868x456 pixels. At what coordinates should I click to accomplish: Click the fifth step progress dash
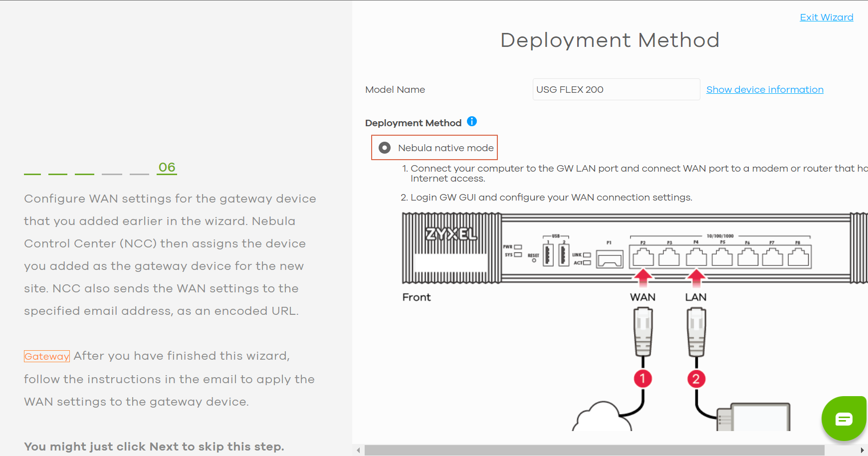tap(139, 174)
